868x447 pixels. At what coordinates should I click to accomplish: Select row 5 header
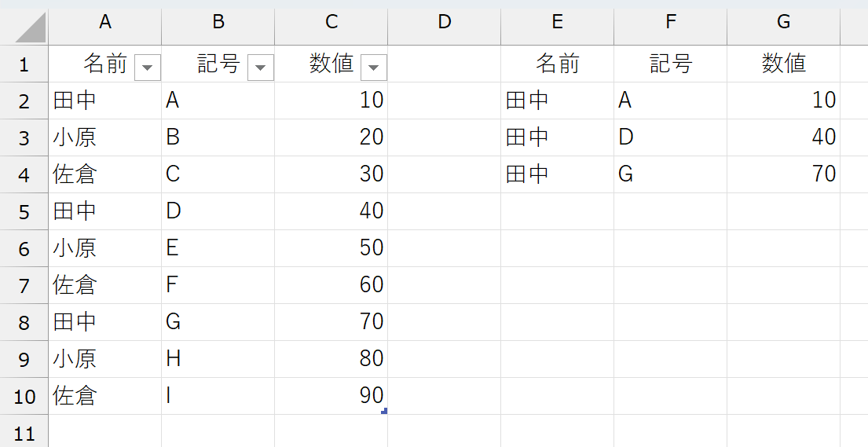tap(24, 211)
